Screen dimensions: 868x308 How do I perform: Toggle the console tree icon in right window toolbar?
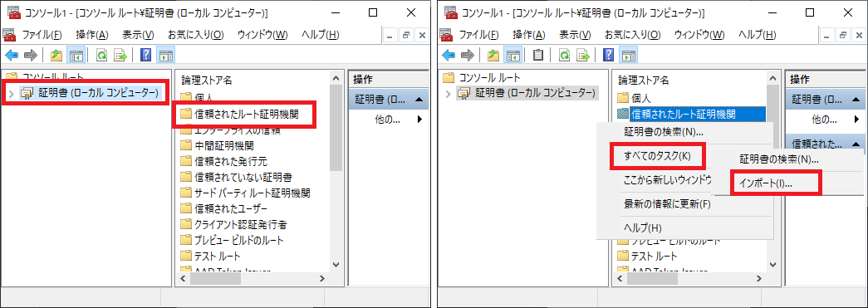tap(512, 55)
